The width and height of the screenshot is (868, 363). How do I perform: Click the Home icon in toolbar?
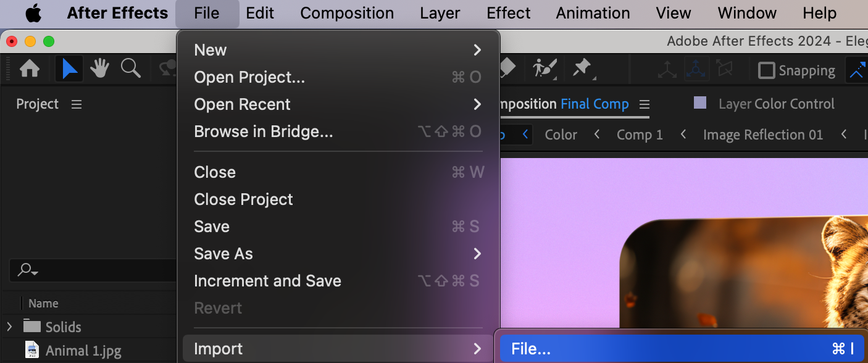click(30, 69)
